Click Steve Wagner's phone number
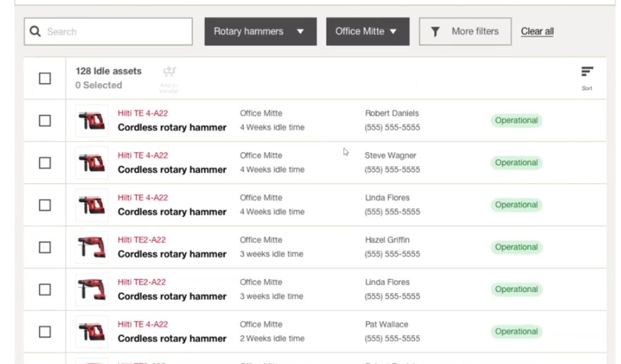The image size is (621, 364). pos(392,170)
